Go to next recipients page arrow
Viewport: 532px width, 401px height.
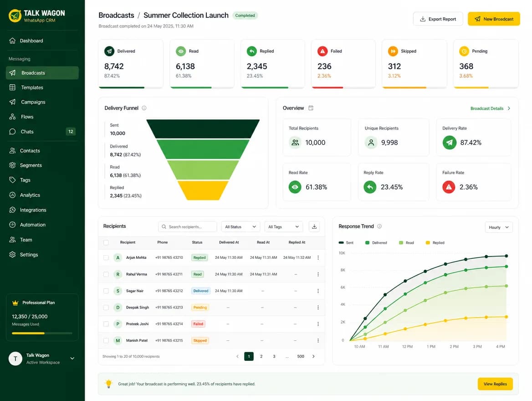click(x=313, y=356)
